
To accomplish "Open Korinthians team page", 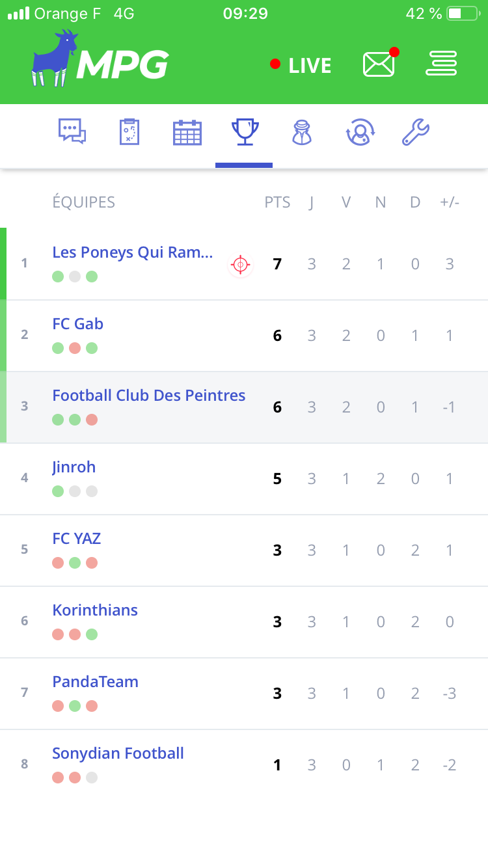I will pyautogui.click(x=95, y=610).
